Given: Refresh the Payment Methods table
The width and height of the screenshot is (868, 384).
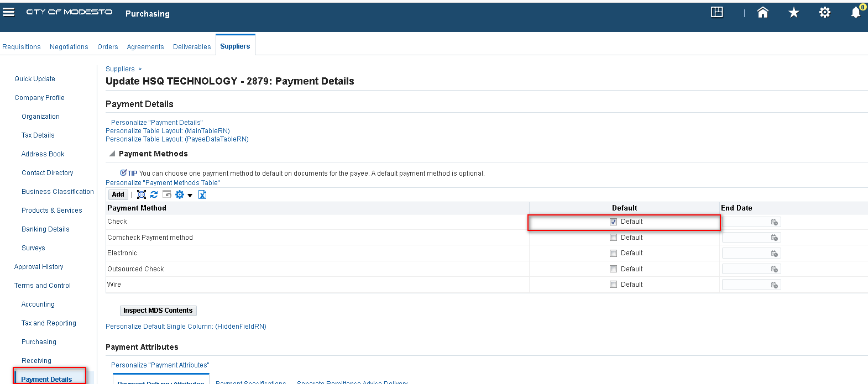Looking at the screenshot, I should [x=154, y=194].
